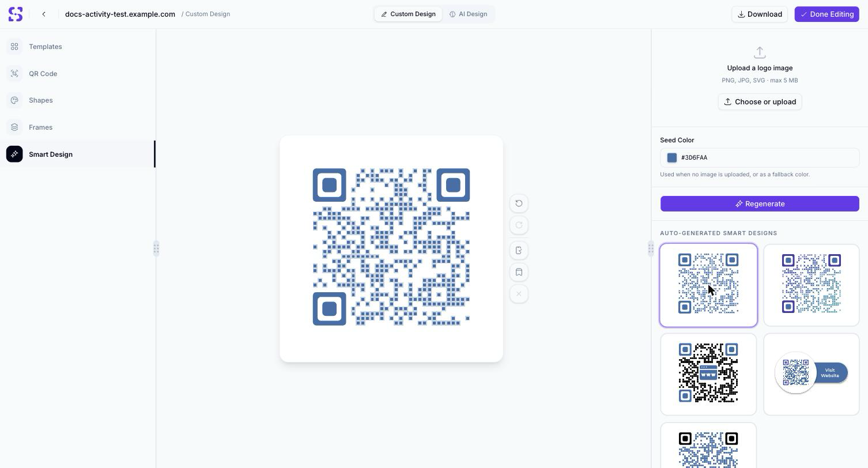The image size is (868, 468).
Task: Click the QR Code scan icon
Action: pos(14,74)
